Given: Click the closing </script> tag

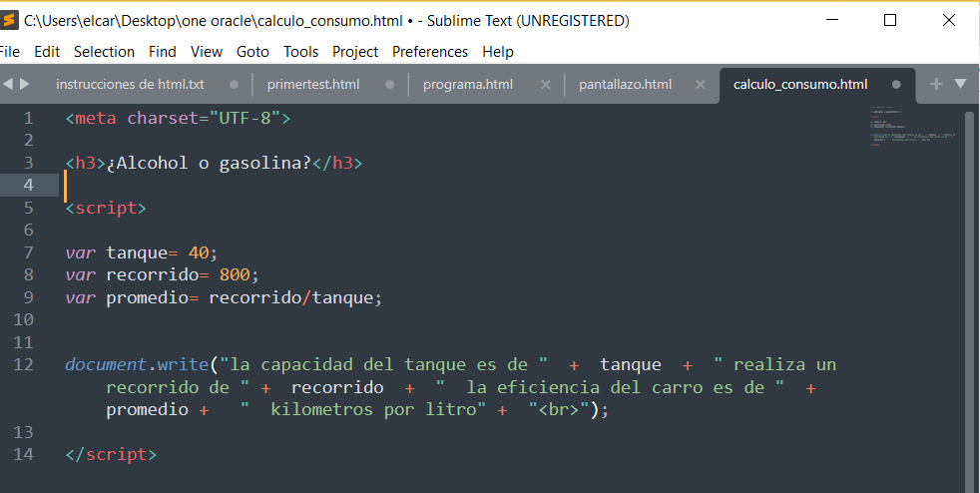Looking at the screenshot, I should 111,454.
